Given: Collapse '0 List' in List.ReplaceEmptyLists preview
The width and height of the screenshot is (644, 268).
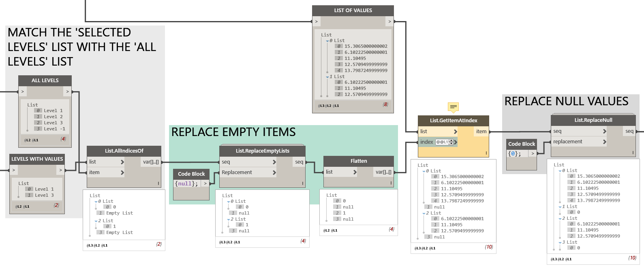Looking at the screenshot, I should (229, 202).
